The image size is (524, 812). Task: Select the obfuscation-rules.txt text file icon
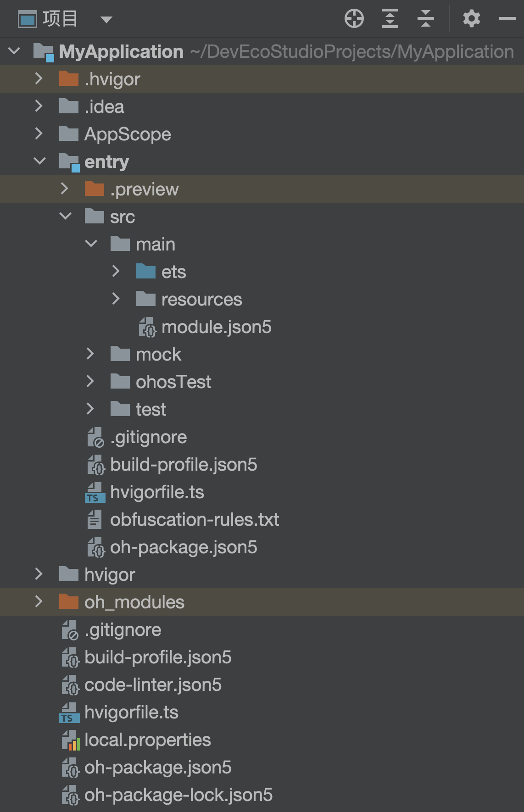click(95, 519)
